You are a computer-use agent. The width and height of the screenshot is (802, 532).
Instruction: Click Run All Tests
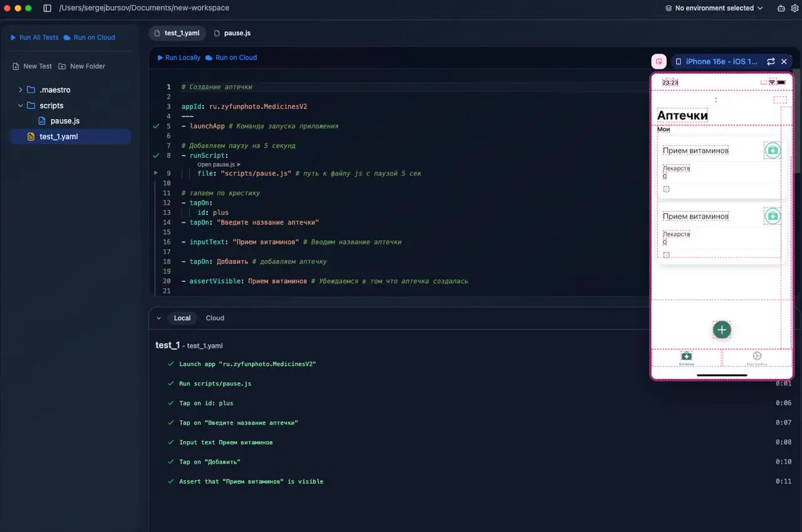pos(34,38)
